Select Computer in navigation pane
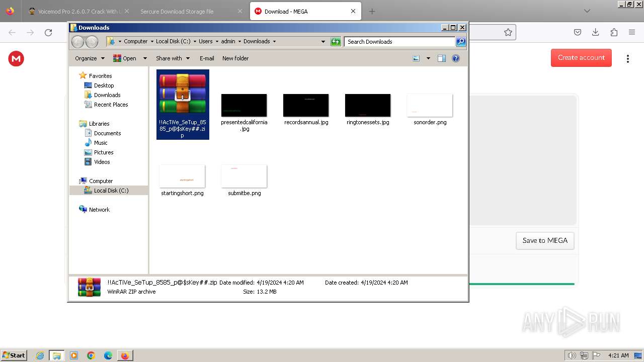The width and height of the screenshot is (644, 362). pyautogui.click(x=101, y=181)
